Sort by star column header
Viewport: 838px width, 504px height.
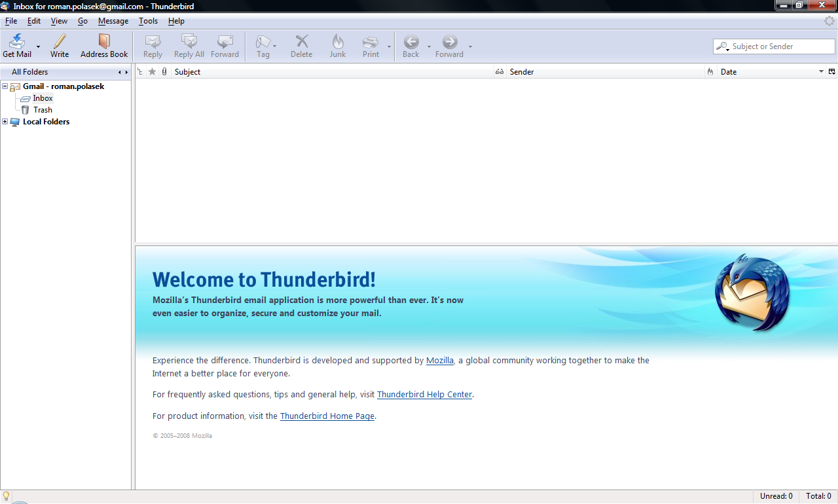click(x=153, y=72)
